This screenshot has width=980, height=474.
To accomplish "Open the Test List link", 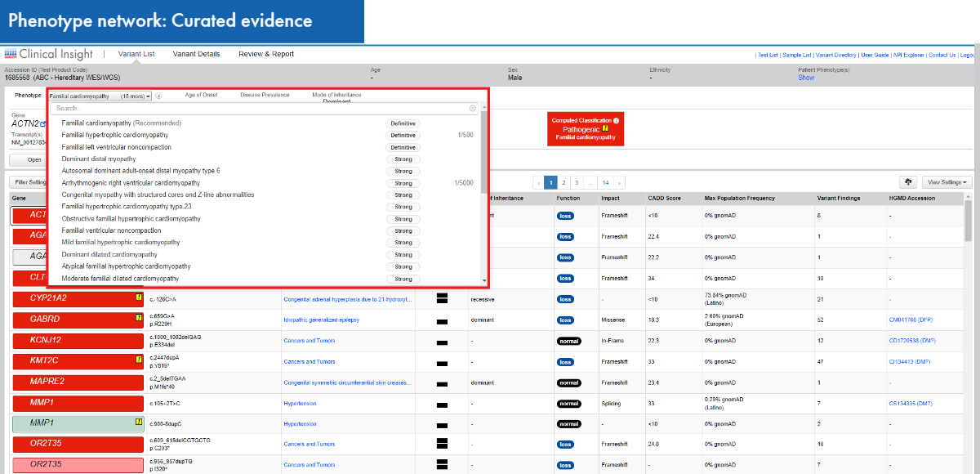I will click(768, 55).
